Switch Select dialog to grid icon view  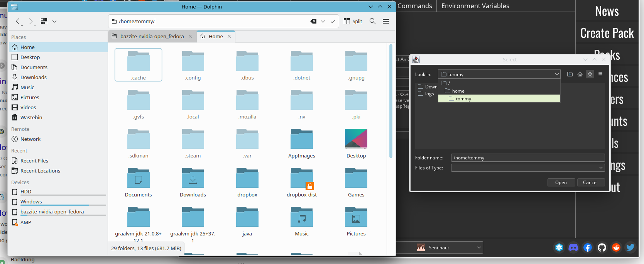(590, 74)
